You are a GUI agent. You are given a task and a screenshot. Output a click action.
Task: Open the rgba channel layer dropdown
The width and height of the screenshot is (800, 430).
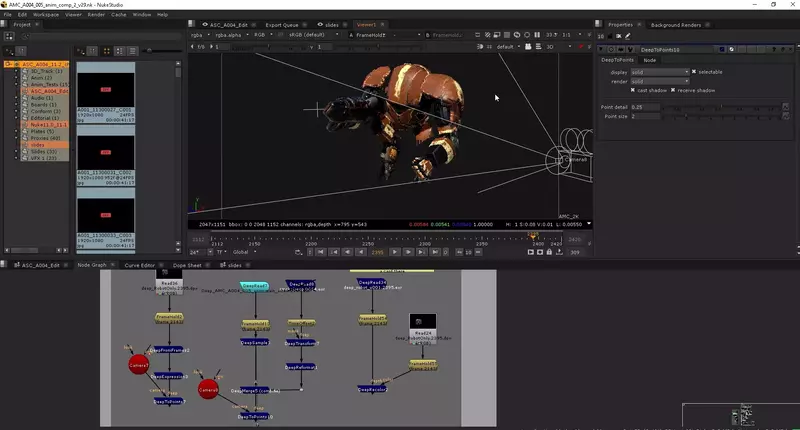point(199,35)
